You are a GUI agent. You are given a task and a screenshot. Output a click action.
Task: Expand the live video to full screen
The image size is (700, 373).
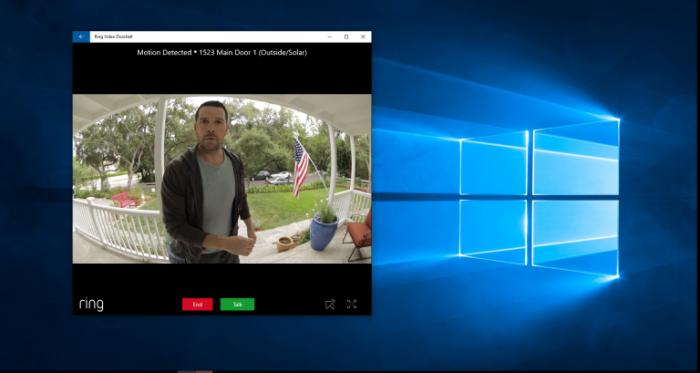[x=352, y=304]
